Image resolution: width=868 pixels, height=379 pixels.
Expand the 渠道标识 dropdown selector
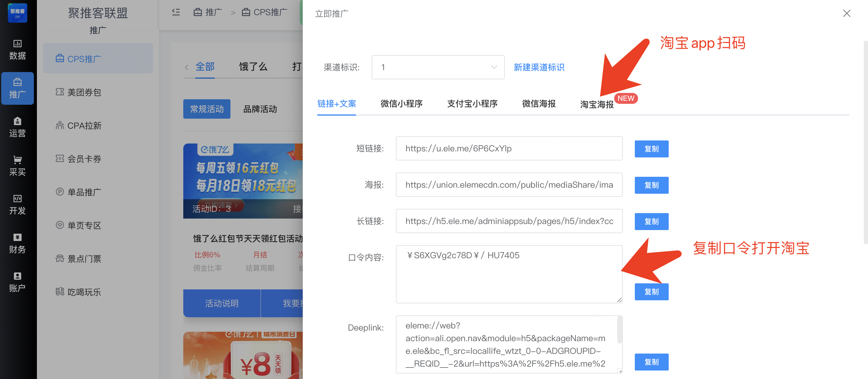(x=437, y=67)
